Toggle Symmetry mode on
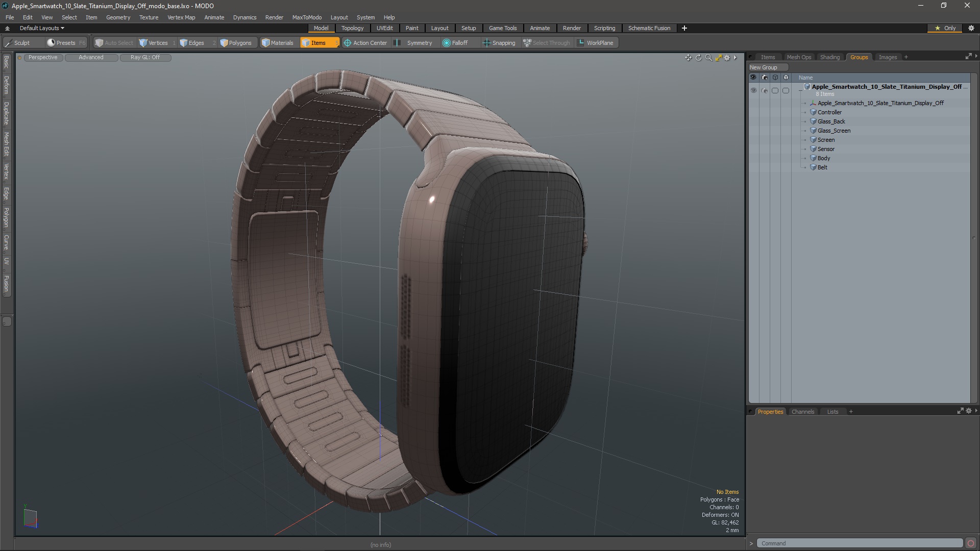980x551 pixels. click(414, 43)
